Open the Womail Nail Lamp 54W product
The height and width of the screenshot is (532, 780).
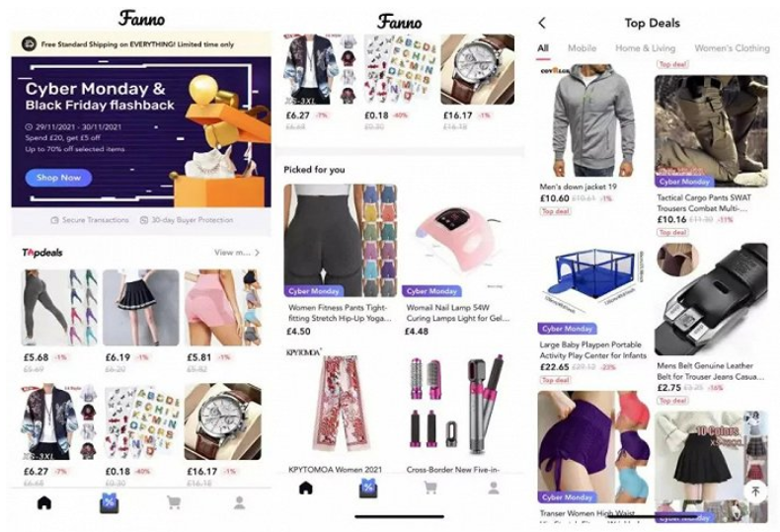click(x=458, y=313)
